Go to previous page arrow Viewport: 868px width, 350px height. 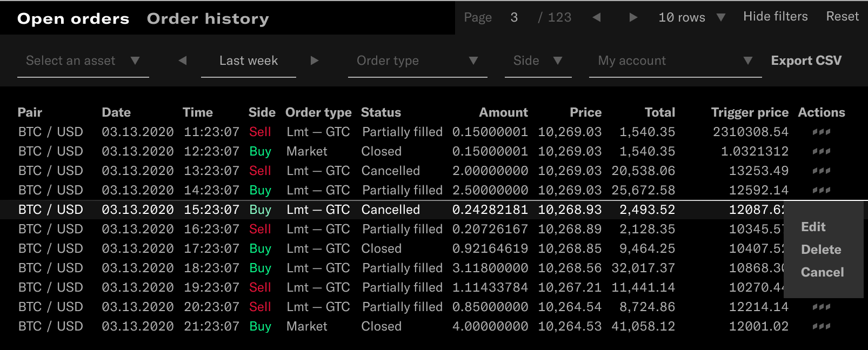coord(597,17)
